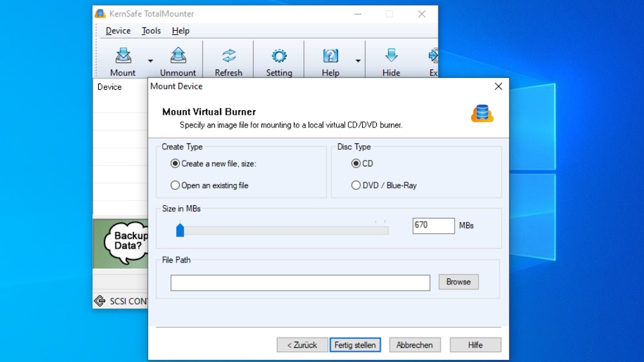Click the Refresh toolbar icon
Image resolution: width=644 pixels, height=362 pixels.
(228, 56)
